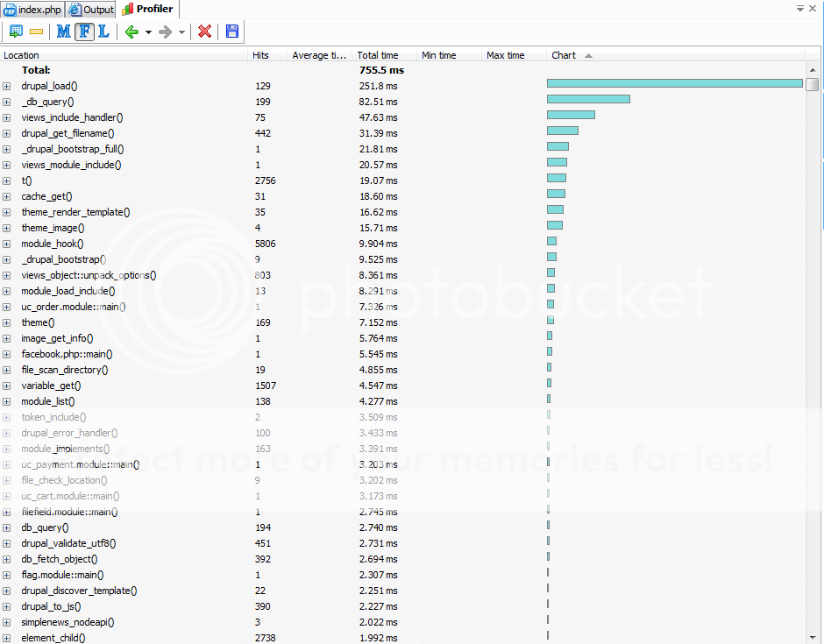Click the green back navigation arrow
Image resolution: width=824 pixels, height=644 pixels.
131,32
